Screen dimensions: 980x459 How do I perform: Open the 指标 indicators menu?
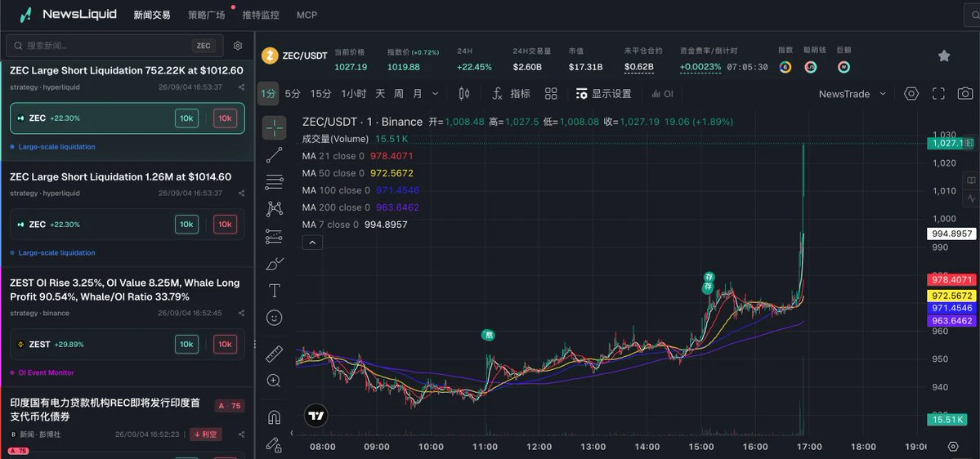pos(511,94)
